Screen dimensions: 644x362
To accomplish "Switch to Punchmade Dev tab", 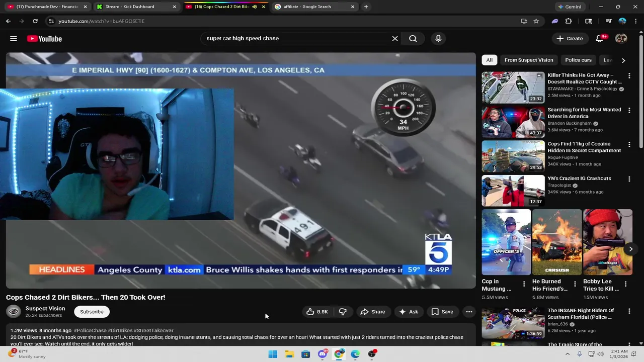I will pyautogui.click(x=47, y=7).
